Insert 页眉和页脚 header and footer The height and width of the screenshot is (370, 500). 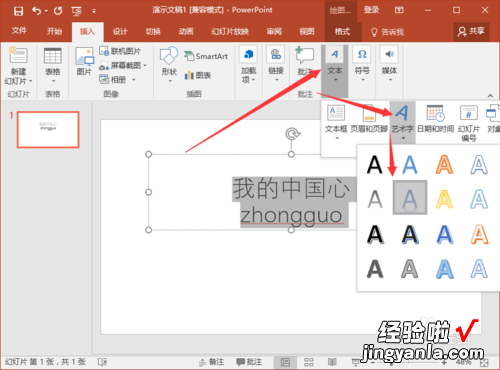pos(369,118)
